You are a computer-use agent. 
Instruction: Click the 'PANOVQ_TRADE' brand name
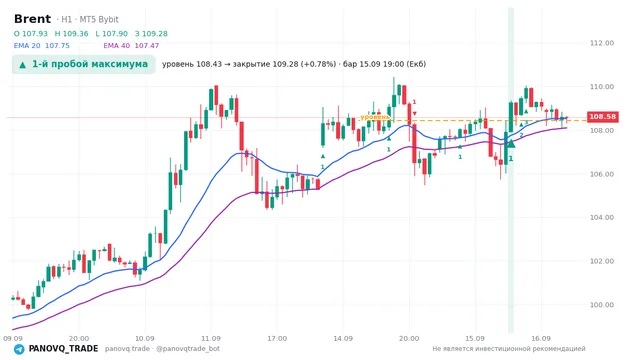(x=63, y=349)
